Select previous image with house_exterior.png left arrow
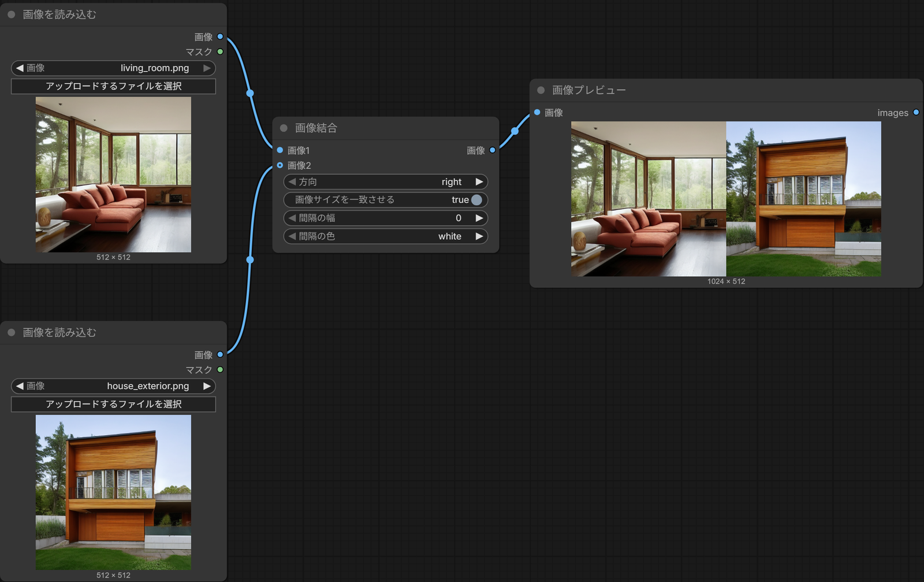 point(20,386)
